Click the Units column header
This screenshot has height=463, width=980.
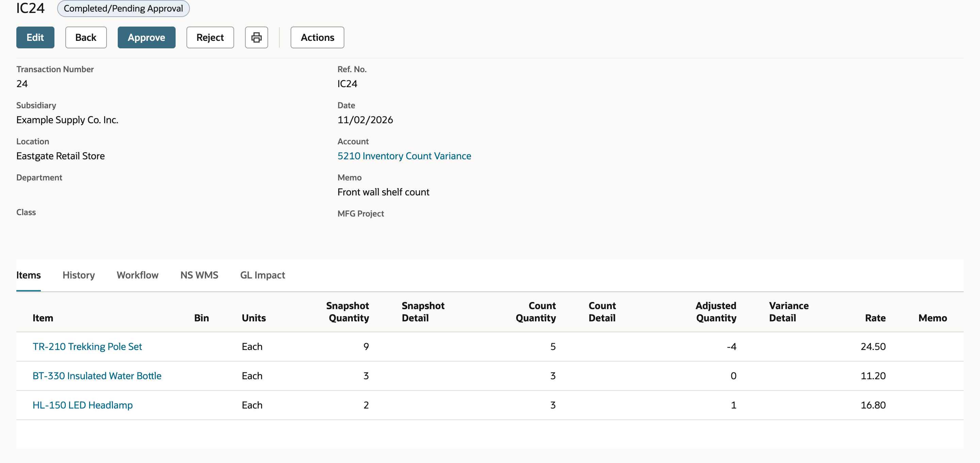point(254,318)
